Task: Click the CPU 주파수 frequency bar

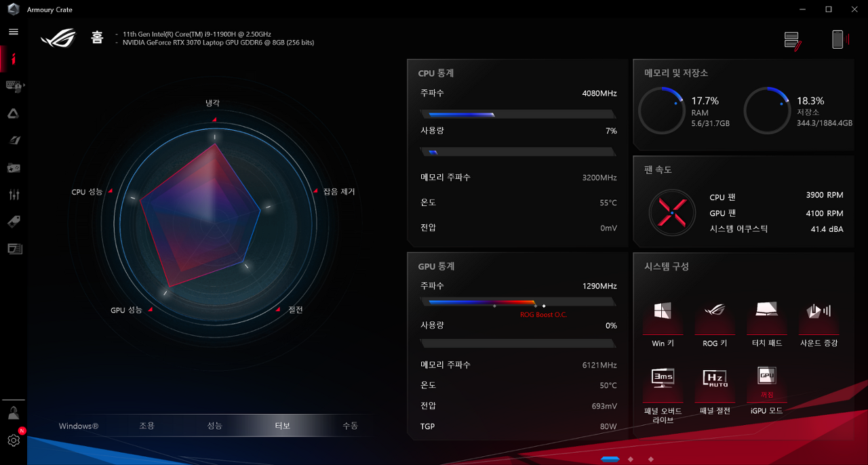Action: [x=518, y=114]
